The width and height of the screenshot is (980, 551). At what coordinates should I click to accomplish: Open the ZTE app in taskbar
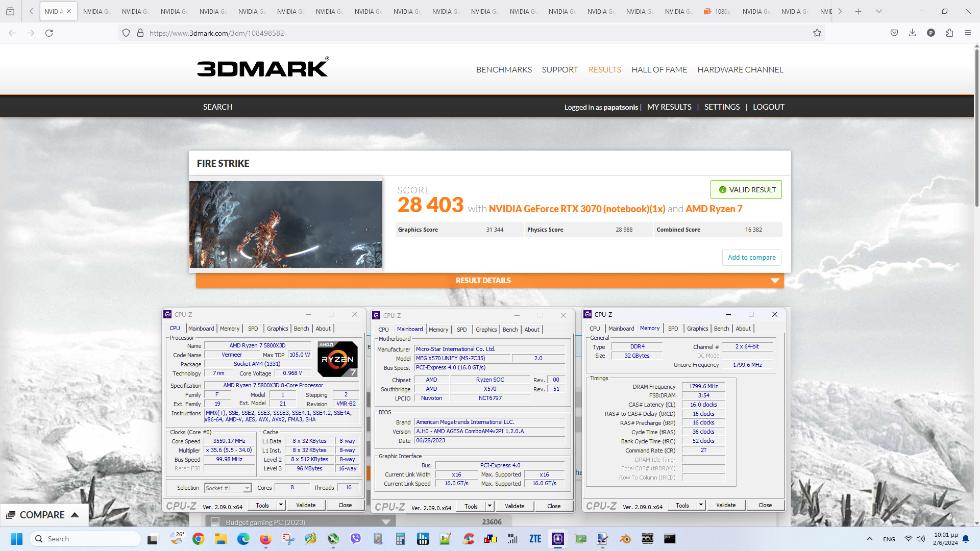535,539
